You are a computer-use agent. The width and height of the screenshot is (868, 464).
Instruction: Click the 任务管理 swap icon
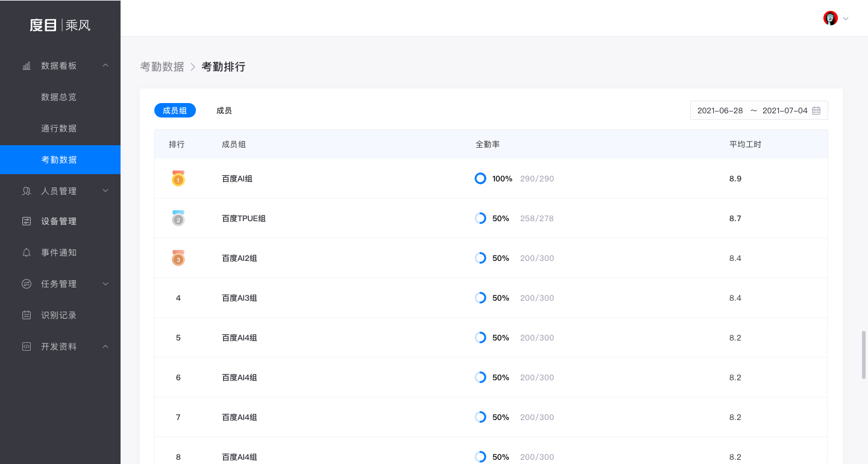pyautogui.click(x=27, y=284)
